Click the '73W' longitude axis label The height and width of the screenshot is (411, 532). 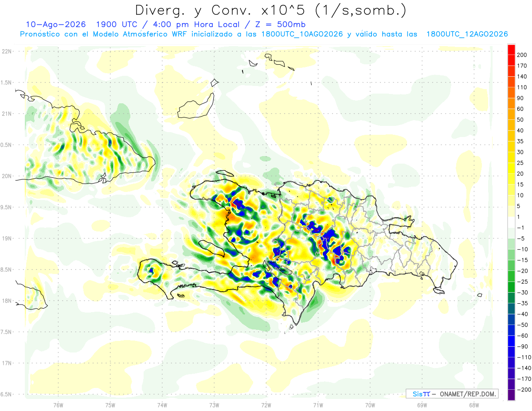214,406
